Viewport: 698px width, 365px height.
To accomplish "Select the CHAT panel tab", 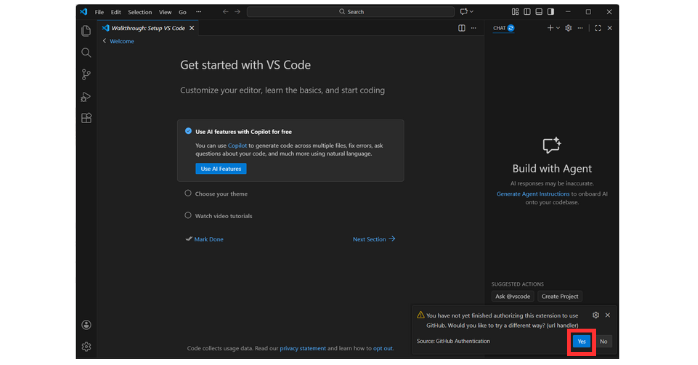I will (x=503, y=28).
